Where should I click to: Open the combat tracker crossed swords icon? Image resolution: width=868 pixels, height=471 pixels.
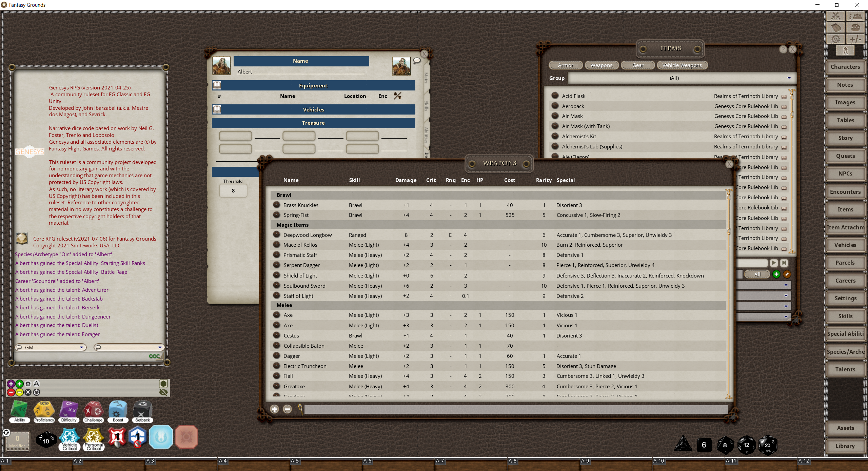tap(835, 16)
